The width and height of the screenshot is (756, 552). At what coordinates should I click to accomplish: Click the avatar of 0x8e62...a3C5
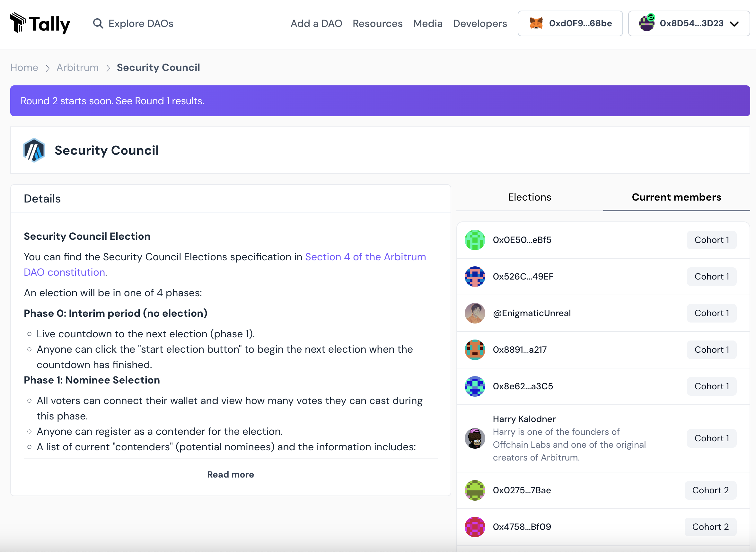(x=475, y=386)
